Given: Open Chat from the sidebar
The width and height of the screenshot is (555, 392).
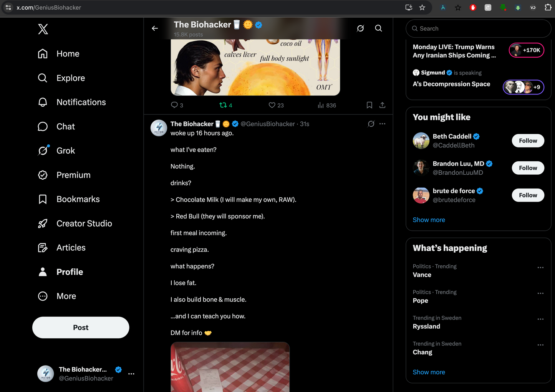Looking at the screenshot, I should pos(56,126).
